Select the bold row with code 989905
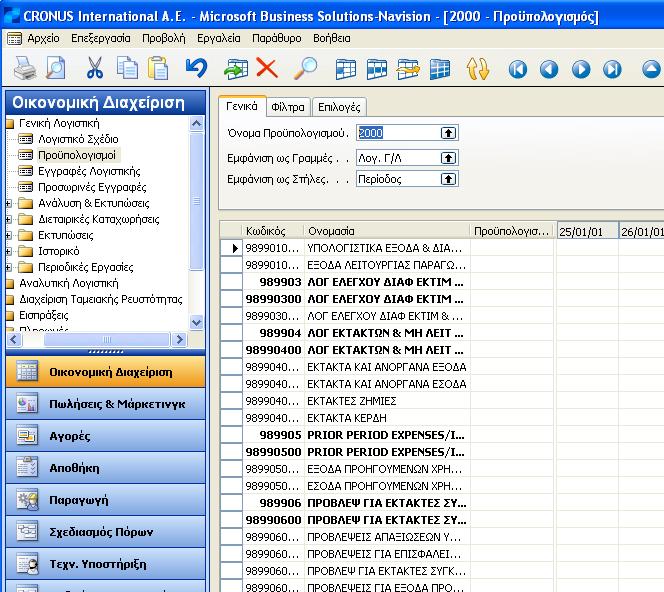The width and height of the screenshot is (664, 592). (x=280, y=435)
